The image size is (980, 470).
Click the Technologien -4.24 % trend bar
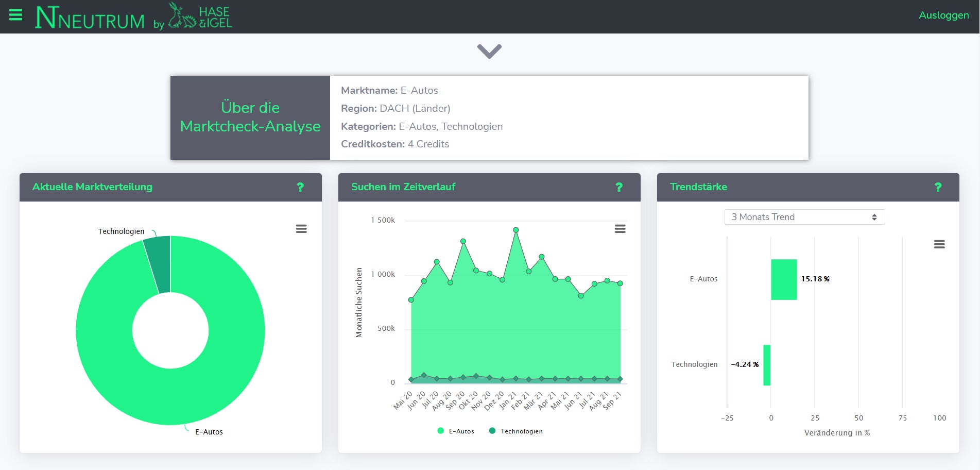click(x=767, y=365)
